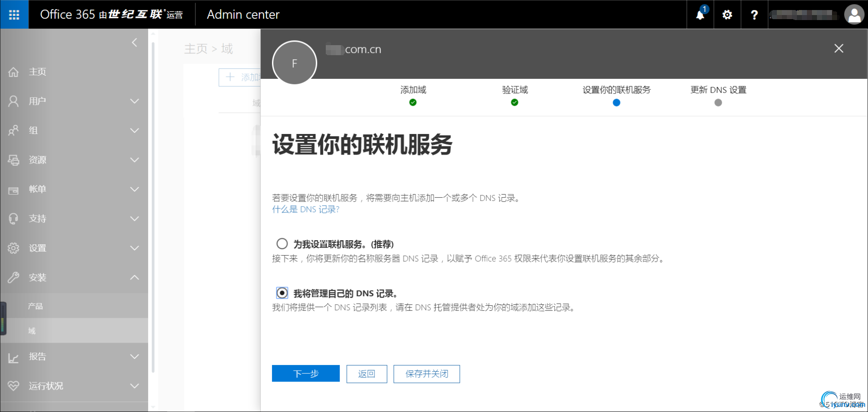Open the app launcher waffle icon
The width and height of the screenshot is (868, 412).
pyautogui.click(x=14, y=15)
